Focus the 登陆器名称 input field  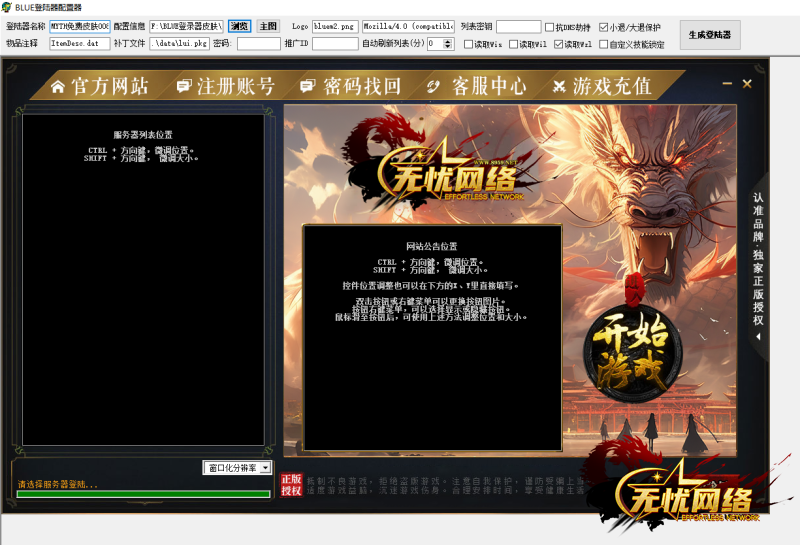(x=80, y=26)
